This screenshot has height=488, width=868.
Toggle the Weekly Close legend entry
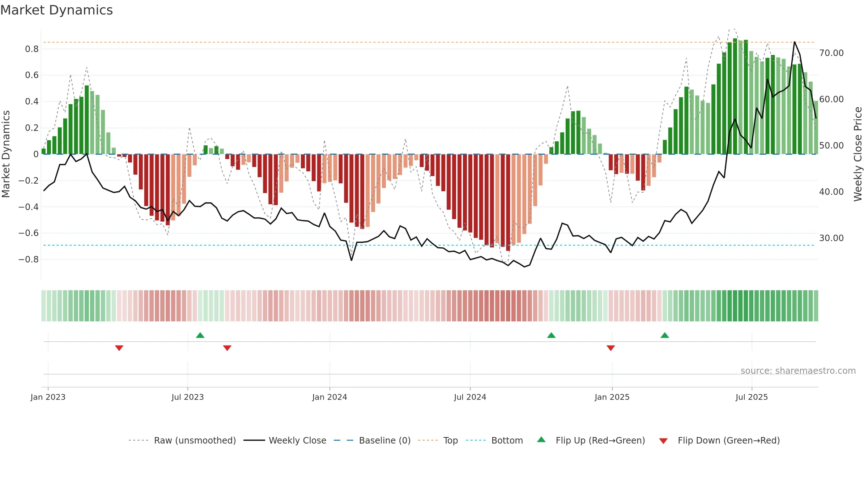[285, 440]
